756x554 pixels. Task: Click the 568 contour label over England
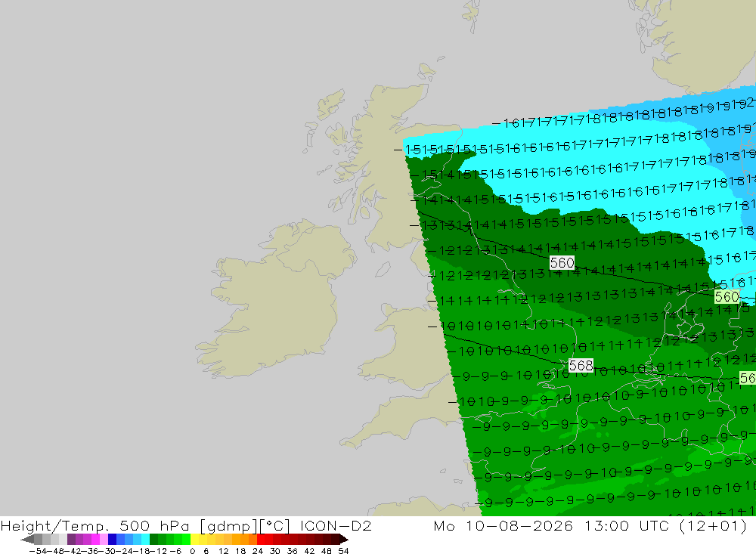(x=581, y=366)
